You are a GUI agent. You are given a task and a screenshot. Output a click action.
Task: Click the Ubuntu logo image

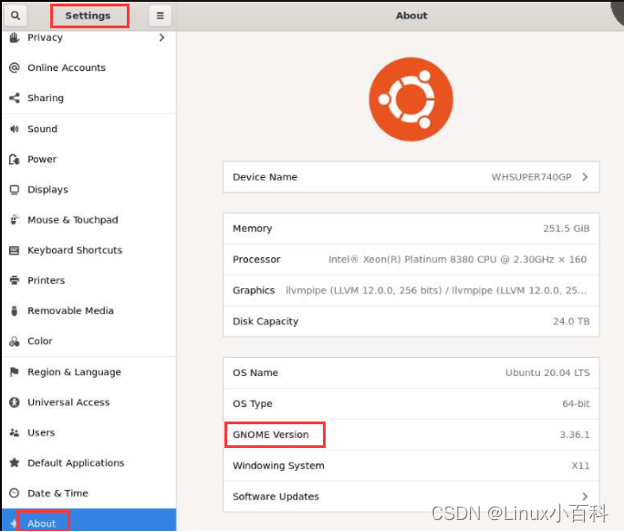(x=411, y=99)
